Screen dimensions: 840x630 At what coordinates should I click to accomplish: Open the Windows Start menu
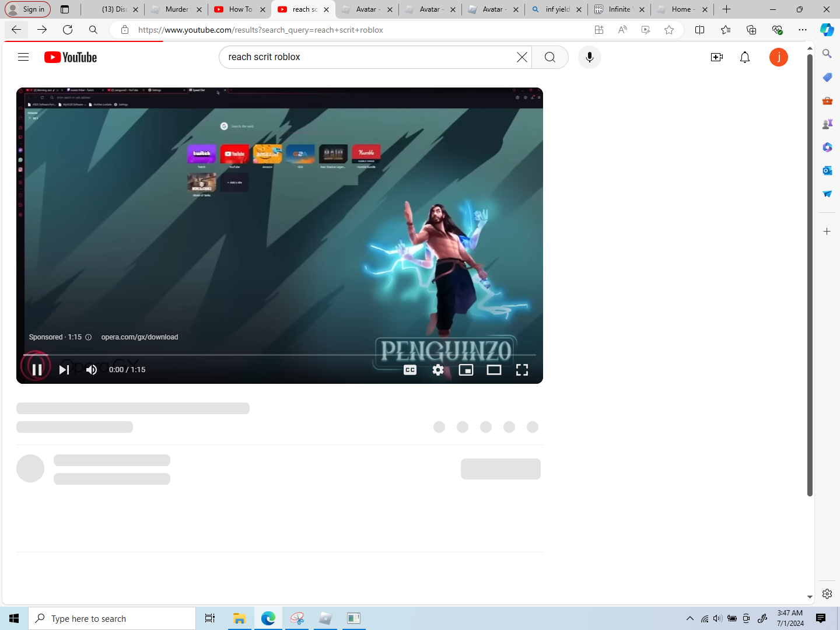coord(14,618)
